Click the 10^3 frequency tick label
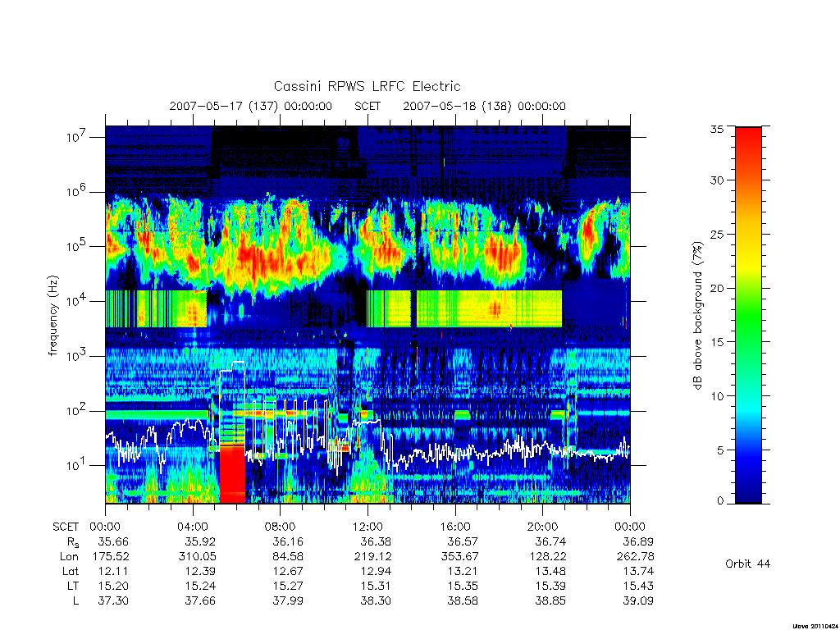Screen dimensions: 840x630 point(75,356)
